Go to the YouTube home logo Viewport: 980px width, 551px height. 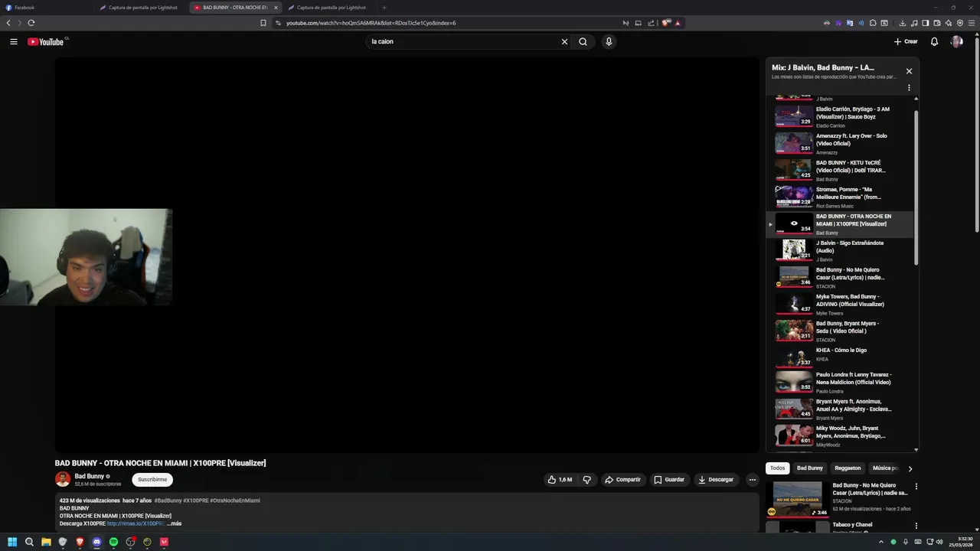pos(46,42)
